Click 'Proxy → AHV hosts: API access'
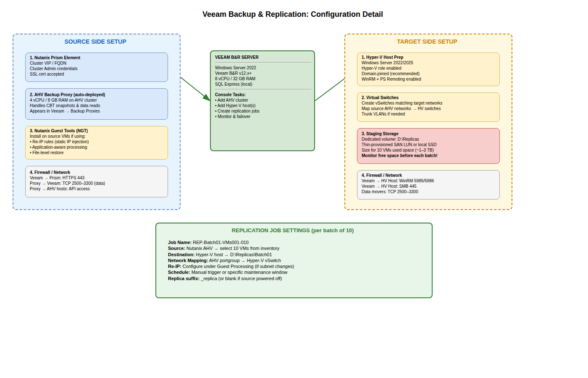588x378 pixels. pyautogui.click(x=60, y=189)
